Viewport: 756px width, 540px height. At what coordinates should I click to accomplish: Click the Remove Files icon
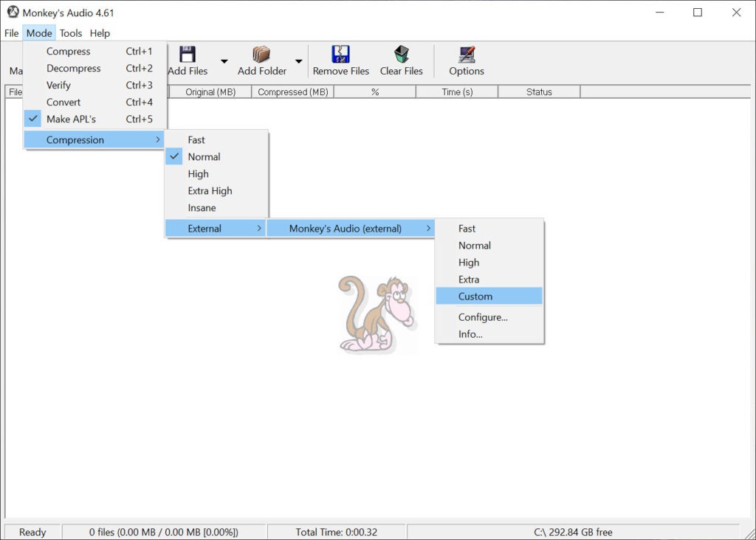coord(340,55)
